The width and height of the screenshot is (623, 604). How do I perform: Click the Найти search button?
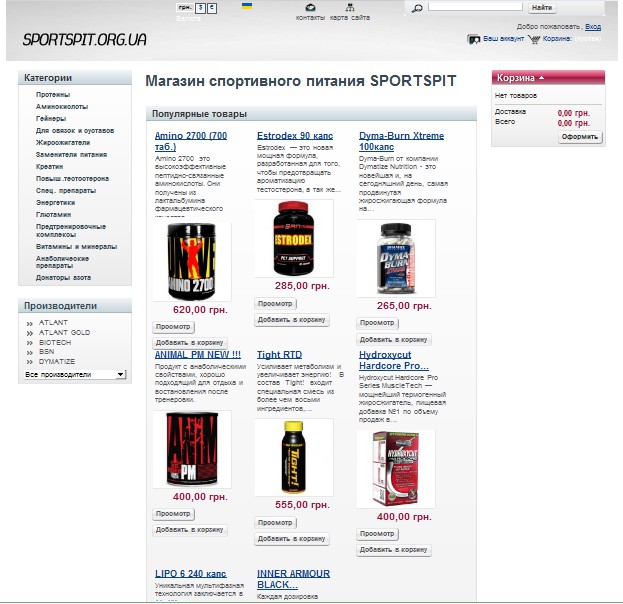pyautogui.click(x=542, y=8)
